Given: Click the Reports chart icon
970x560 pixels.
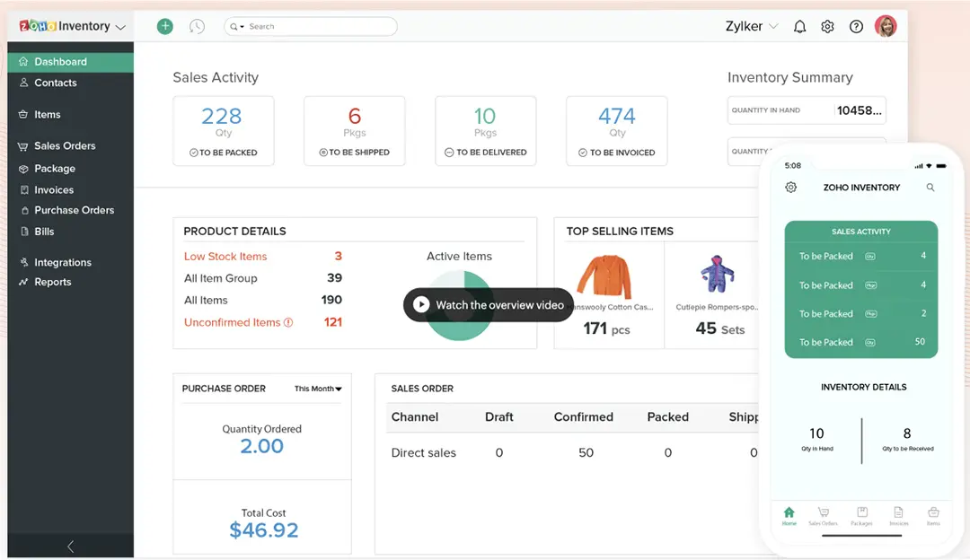Looking at the screenshot, I should (23, 282).
